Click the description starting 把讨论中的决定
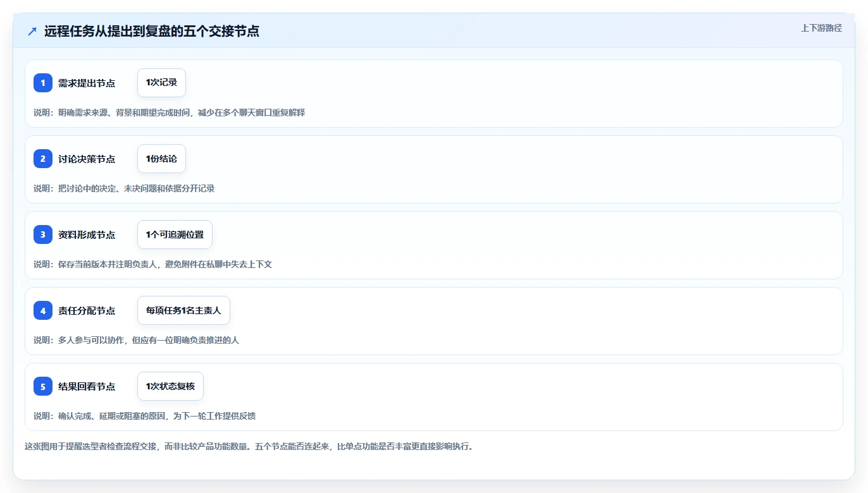Screen dimensions: 868x493 [124, 188]
